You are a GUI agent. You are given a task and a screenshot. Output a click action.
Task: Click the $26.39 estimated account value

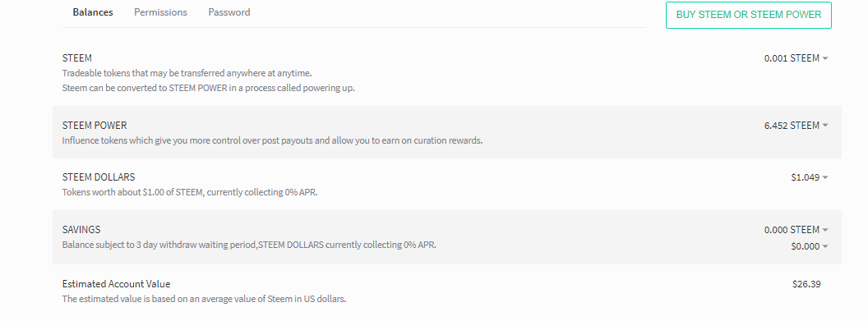tap(806, 284)
